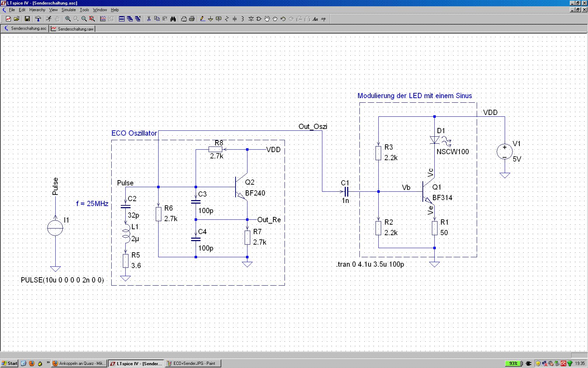588x368 pixels.
Task: Click the Find binoculars icon
Action: coord(173,19)
